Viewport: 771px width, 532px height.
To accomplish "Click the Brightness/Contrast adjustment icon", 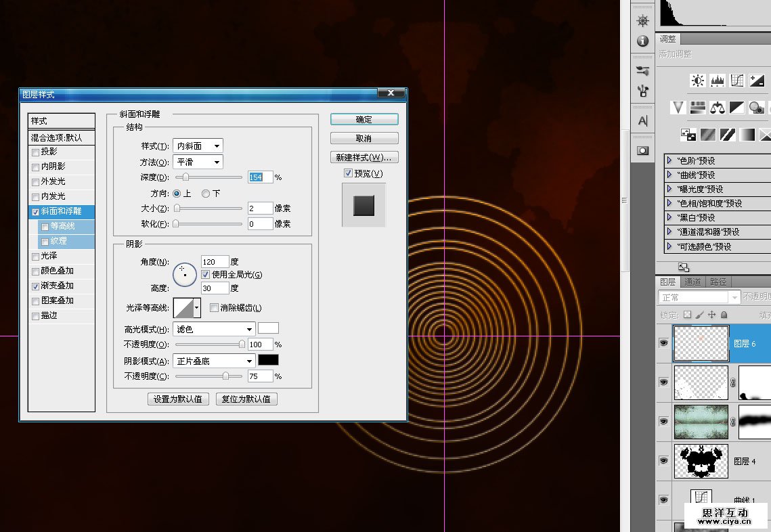I will click(x=697, y=81).
